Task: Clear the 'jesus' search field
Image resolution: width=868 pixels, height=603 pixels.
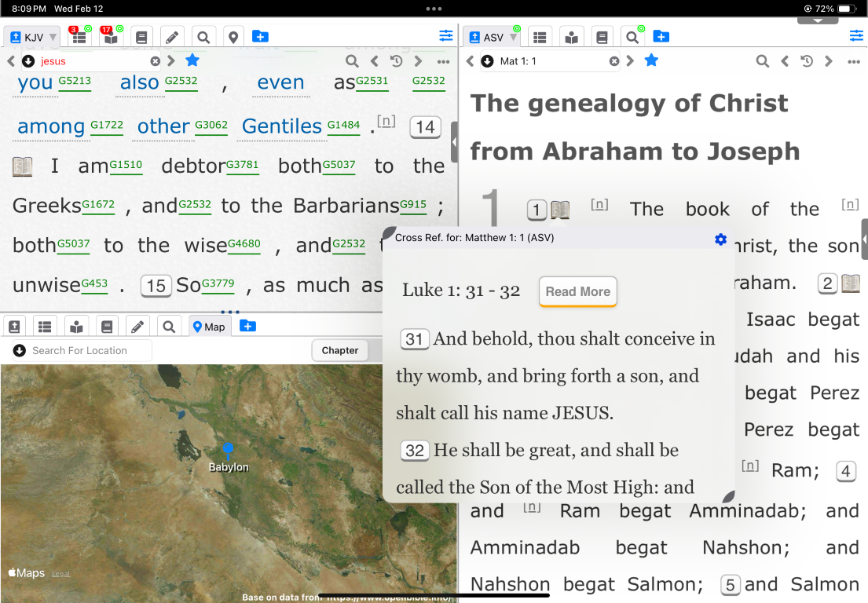Action: (156, 61)
